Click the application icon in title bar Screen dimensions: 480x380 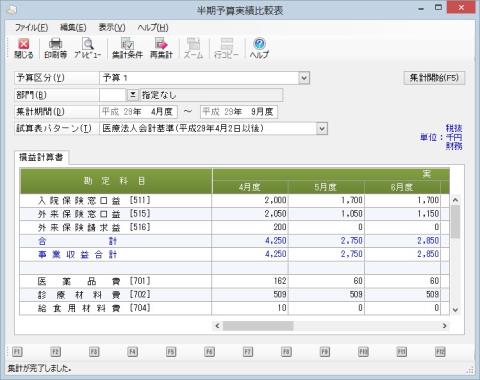point(11,10)
